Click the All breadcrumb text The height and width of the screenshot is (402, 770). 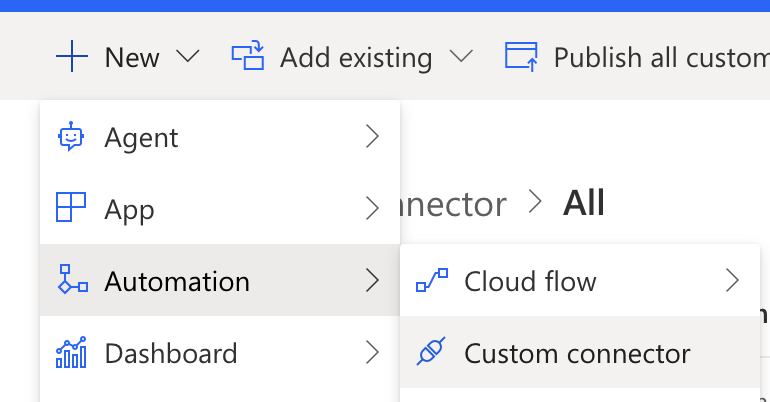coord(583,203)
